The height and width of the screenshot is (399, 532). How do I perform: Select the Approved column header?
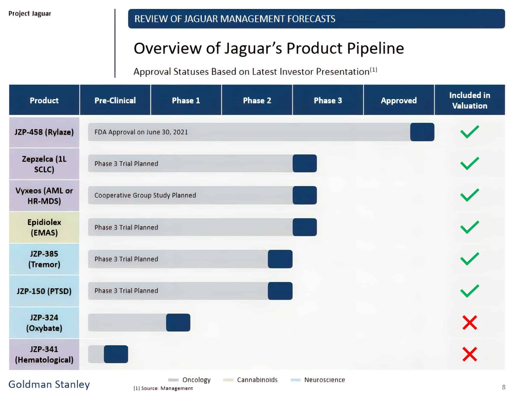[x=399, y=100]
